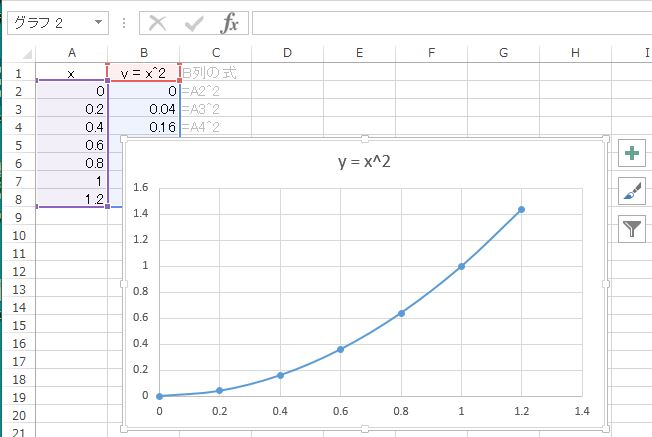Open the Chart Elements plus button
This screenshot has height=437, width=652.
[x=632, y=153]
